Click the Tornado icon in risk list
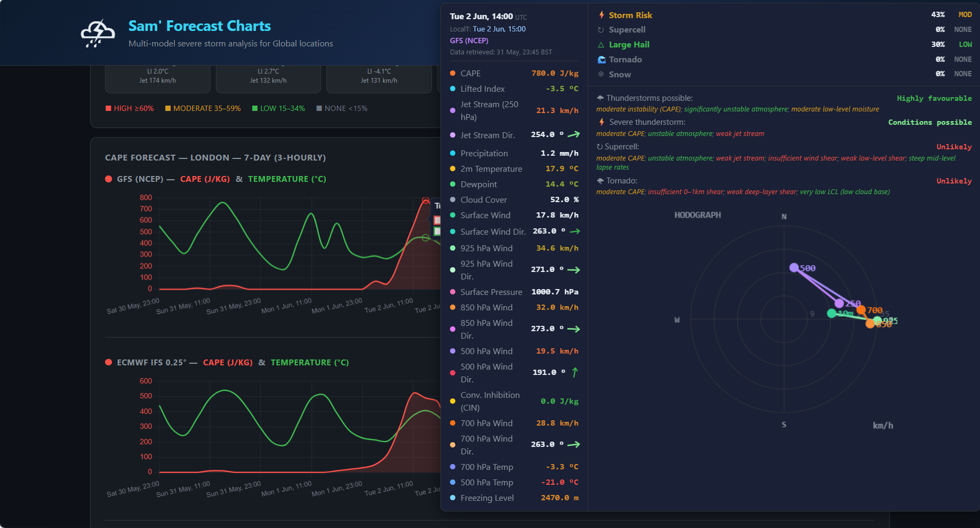The image size is (980, 528). [601, 60]
